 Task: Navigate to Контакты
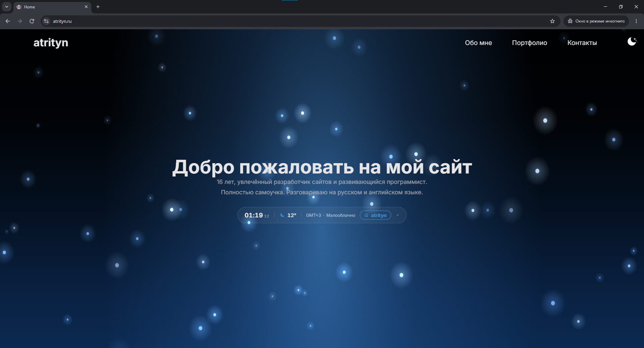point(582,43)
